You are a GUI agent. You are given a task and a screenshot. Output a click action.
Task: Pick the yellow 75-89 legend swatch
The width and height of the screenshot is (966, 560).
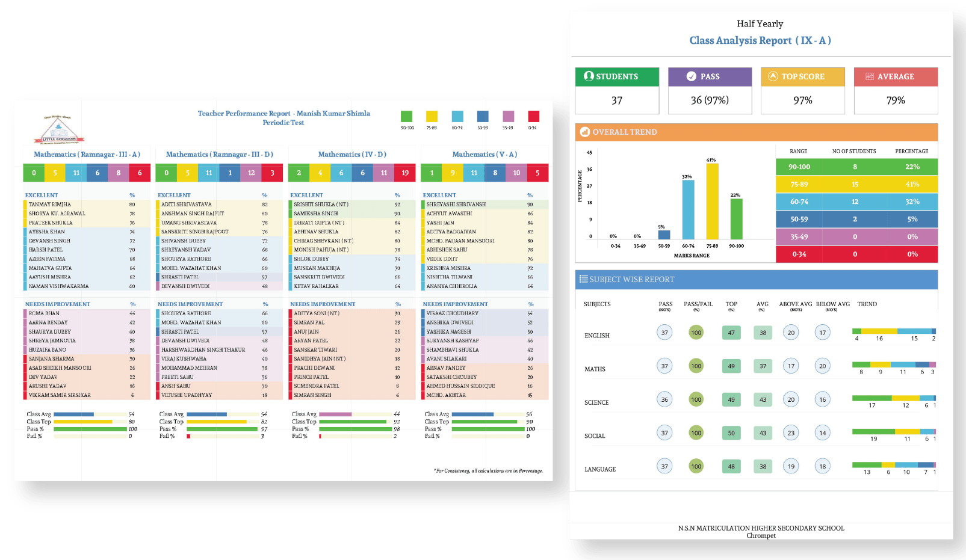(432, 117)
